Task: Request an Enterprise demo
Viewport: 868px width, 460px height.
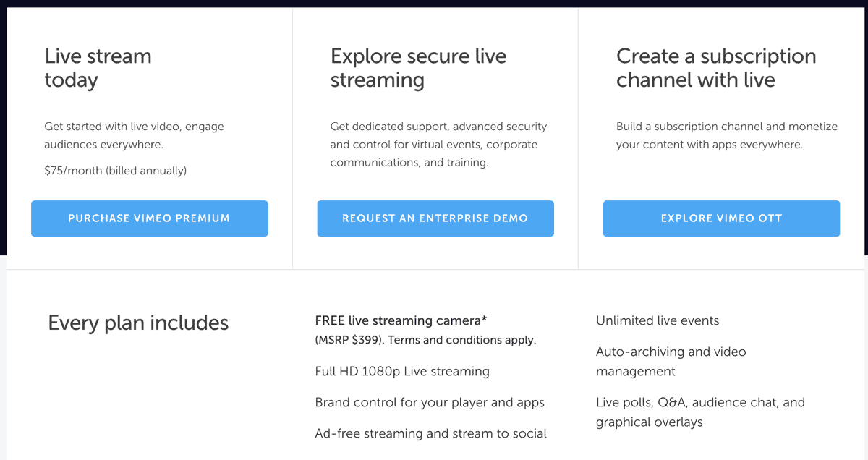Action: click(x=435, y=218)
